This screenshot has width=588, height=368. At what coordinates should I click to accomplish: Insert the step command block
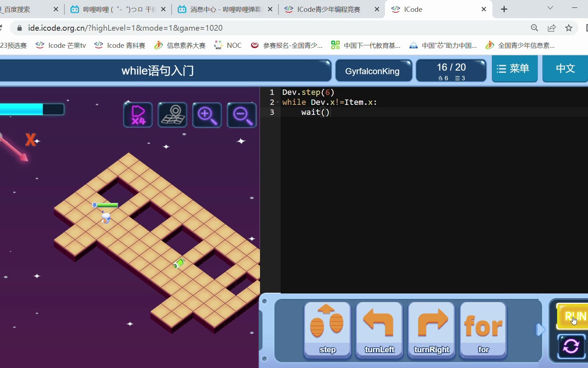tap(327, 329)
